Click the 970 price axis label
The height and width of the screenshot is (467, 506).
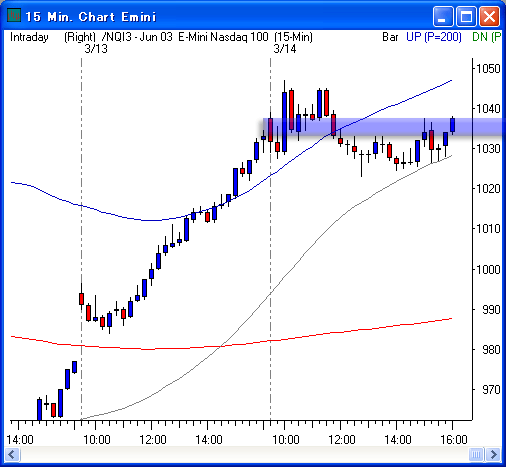(x=491, y=390)
